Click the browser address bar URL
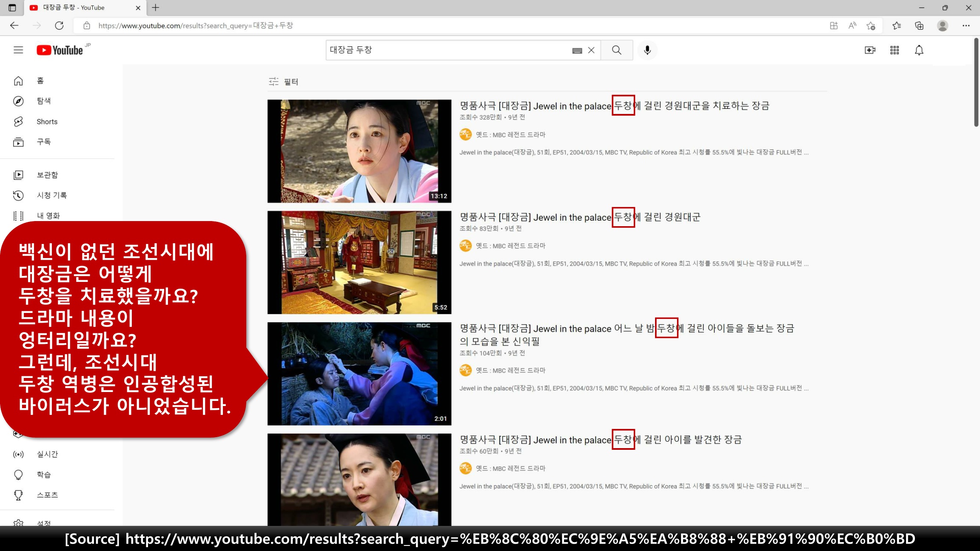The image size is (980, 551). pyautogui.click(x=196, y=26)
